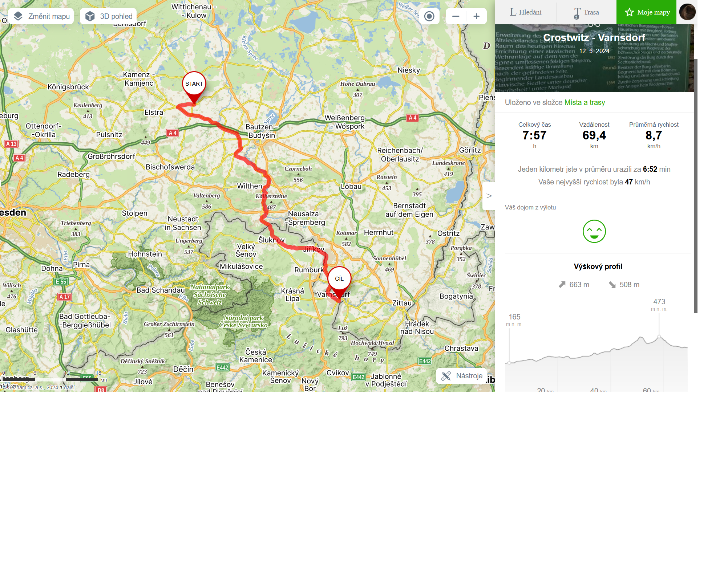The width and height of the screenshot is (728, 562).
Task: Open the Změnit mapu layer switcher
Action: (x=41, y=16)
